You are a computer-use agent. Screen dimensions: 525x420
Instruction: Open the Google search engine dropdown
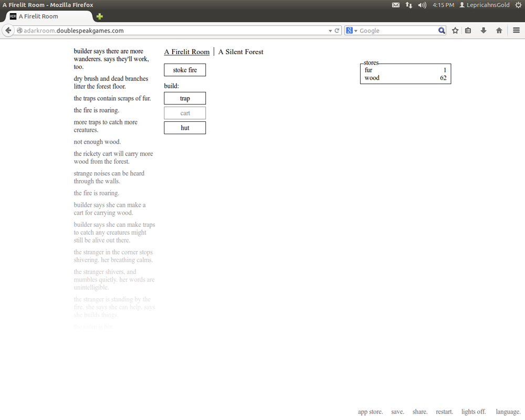coord(354,30)
